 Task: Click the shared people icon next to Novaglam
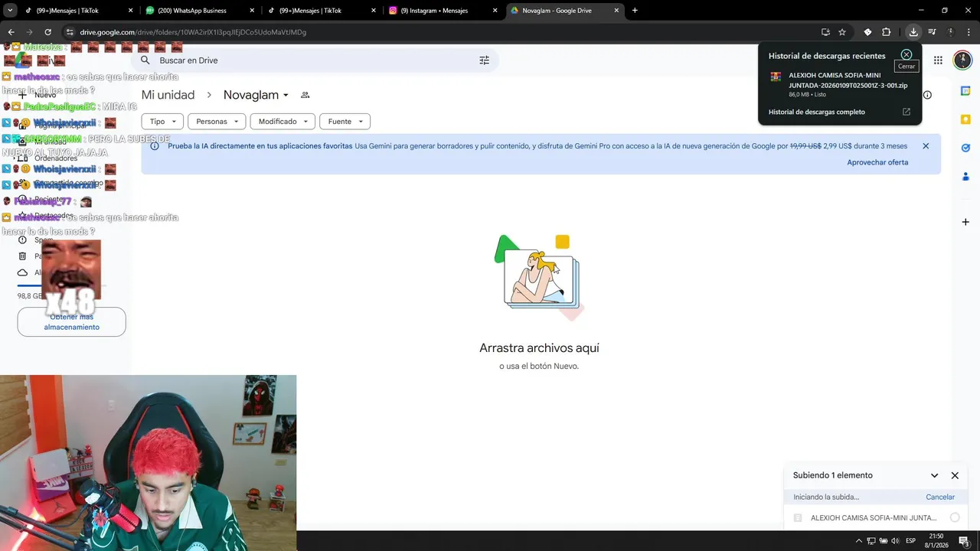click(x=305, y=95)
